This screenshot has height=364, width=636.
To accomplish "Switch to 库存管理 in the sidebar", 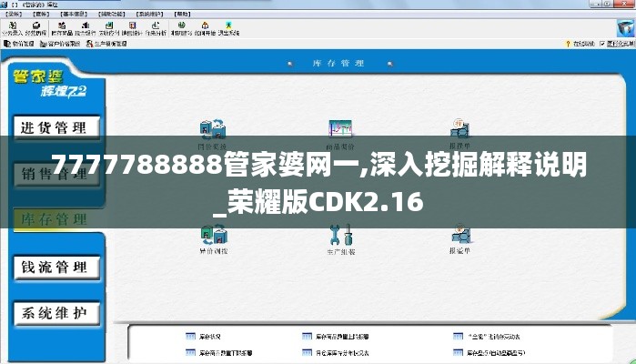I will [56, 219].
